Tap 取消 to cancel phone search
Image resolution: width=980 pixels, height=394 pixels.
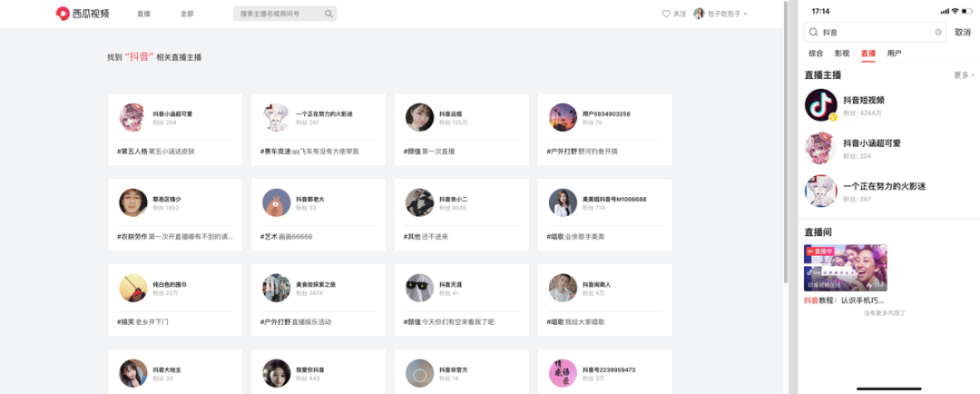(963, 32)
